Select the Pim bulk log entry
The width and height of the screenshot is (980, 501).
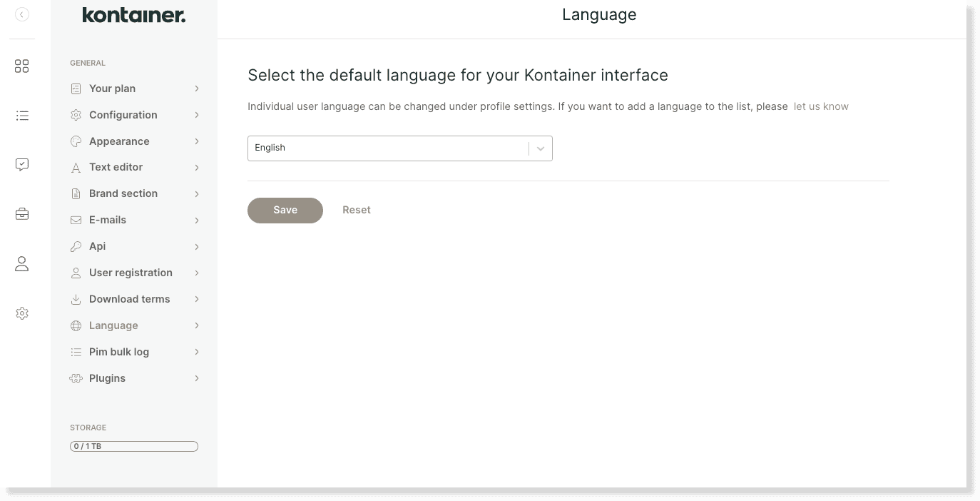coord(118,352)
